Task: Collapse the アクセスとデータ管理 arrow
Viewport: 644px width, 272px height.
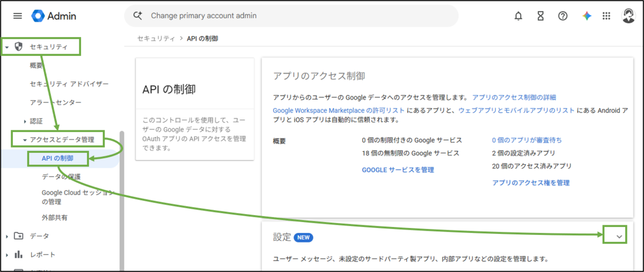Action: point(25,140)
